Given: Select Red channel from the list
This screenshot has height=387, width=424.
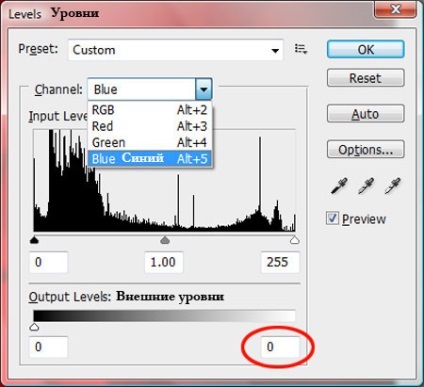Looking at the screenshot, I should [x=150, y=126].
